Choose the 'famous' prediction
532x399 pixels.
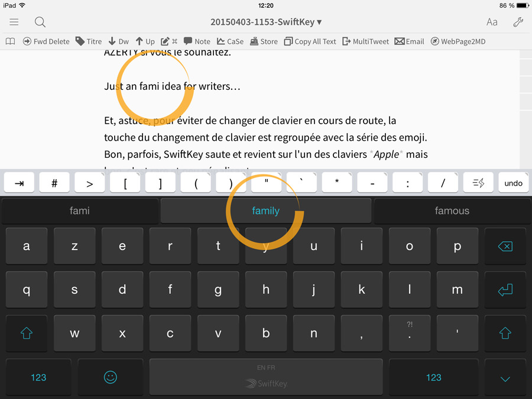(x=452, y=210)
